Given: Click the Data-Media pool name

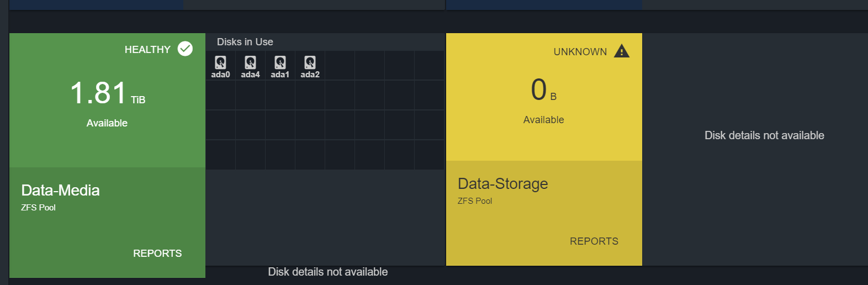Looking at the screenshot, I should [x=60, y=191].
